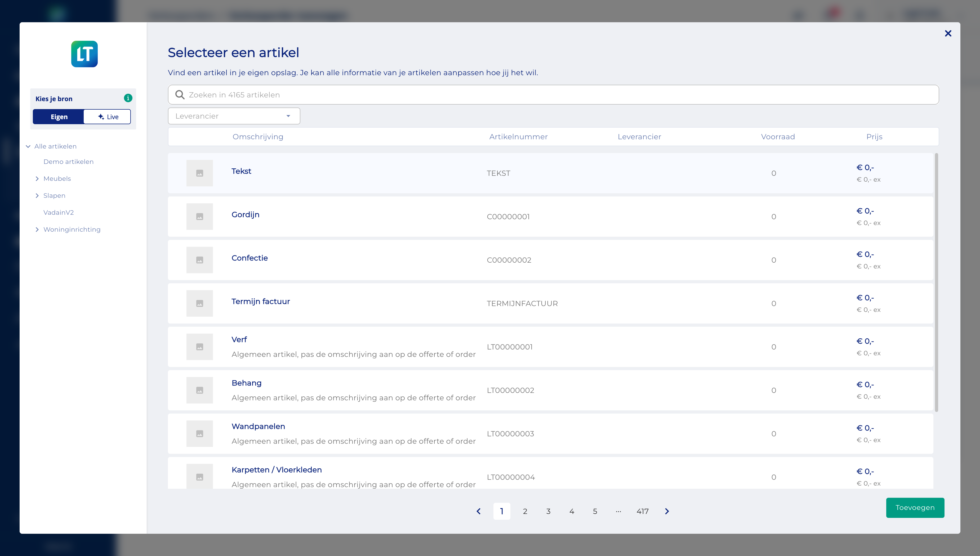Click article number LT00000001
Image resolution: width=980 pixels, height=556 pixels.
(x=510, y=347)
